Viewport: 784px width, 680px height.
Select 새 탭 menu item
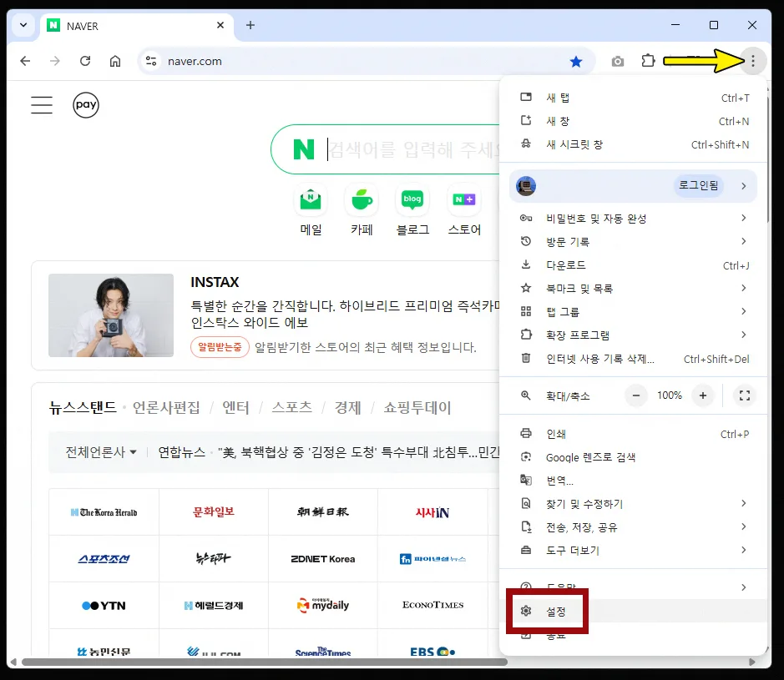[633, 98]
